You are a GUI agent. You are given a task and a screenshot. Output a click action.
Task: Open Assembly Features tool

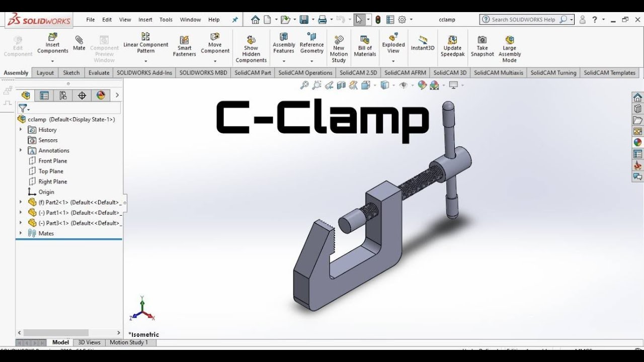[x=284, y=44]
